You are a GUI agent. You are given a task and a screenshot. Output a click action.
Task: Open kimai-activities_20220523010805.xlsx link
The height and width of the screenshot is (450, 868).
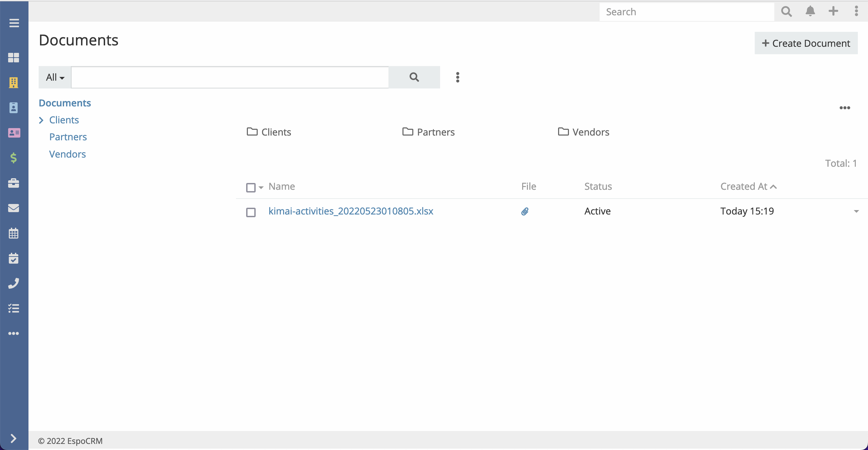351,211
